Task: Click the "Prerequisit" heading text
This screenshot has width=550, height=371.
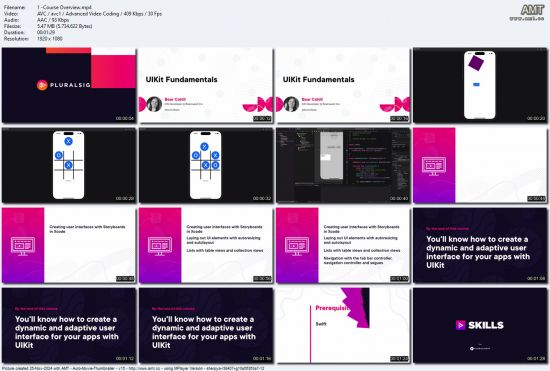Action: (x=332, y=308)
